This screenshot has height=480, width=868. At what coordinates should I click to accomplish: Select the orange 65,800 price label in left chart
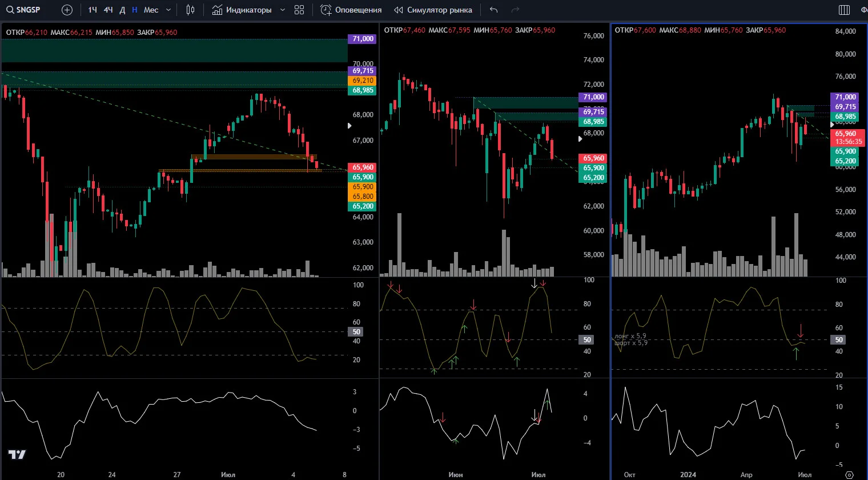(x=363, y=197)
